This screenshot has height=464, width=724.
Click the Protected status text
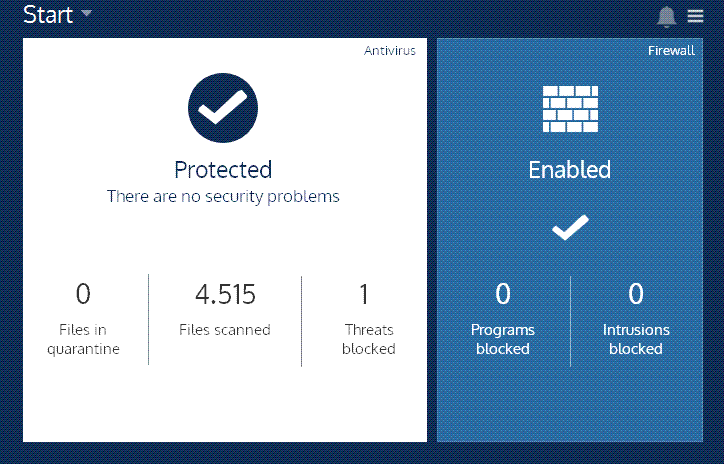pyautogui.click(x=223, y=169)
